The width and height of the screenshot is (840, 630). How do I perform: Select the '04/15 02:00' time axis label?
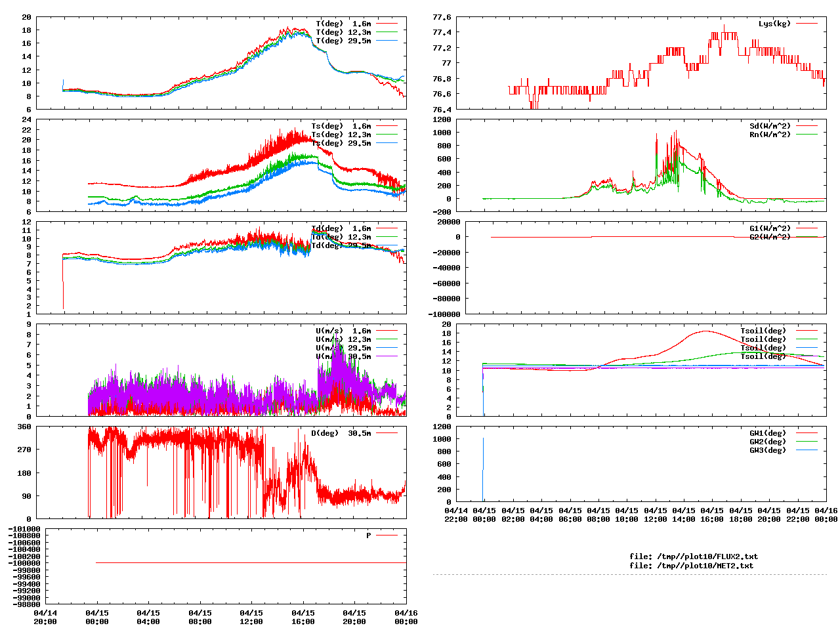click(513, 514)
